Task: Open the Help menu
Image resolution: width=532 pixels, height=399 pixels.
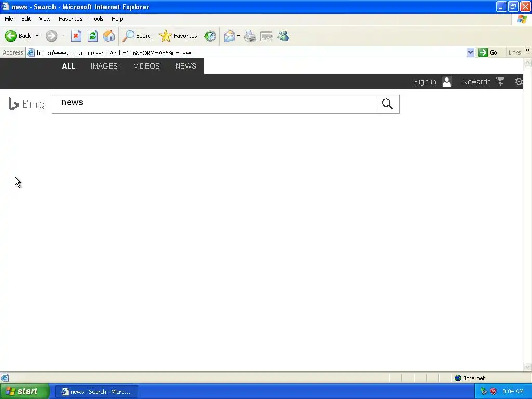Action: (x=117, y=19)
